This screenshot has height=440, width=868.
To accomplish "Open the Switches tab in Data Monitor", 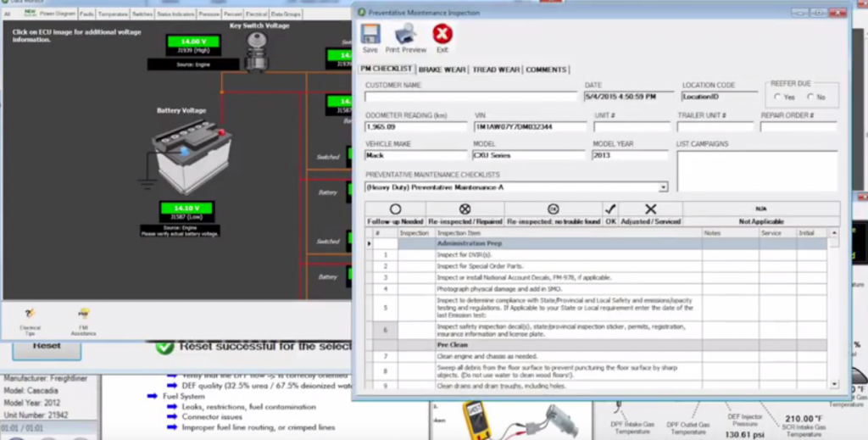I will (142, 14).
